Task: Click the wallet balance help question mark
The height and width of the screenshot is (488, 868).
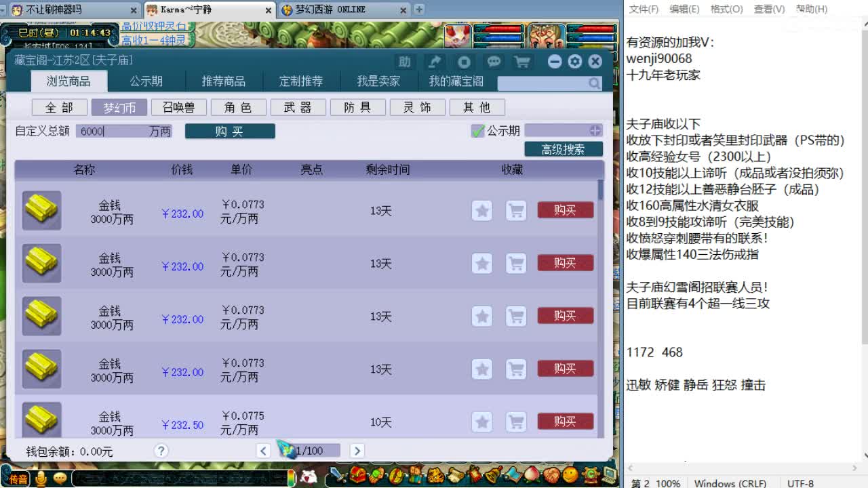Action: [x=161, y=451]
